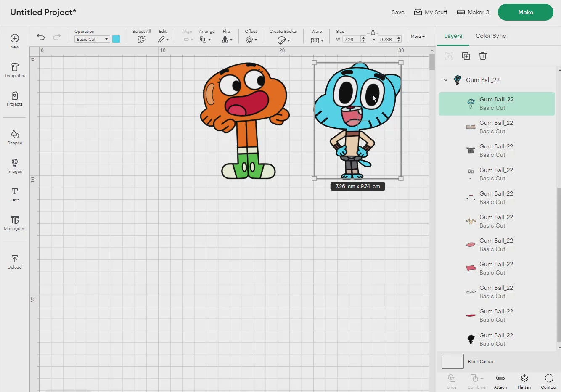Screen dimensions: 561x392
Task: Open the Arrange dropdown
Action: pyautogui.click(x=205, y=40)
